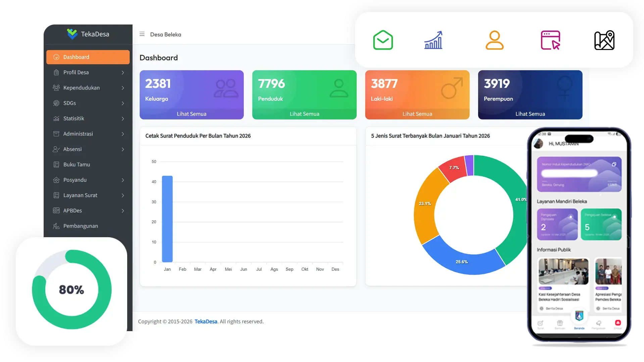
Task: Open the TekaDesa link in footer
Action: coord(206,321)
